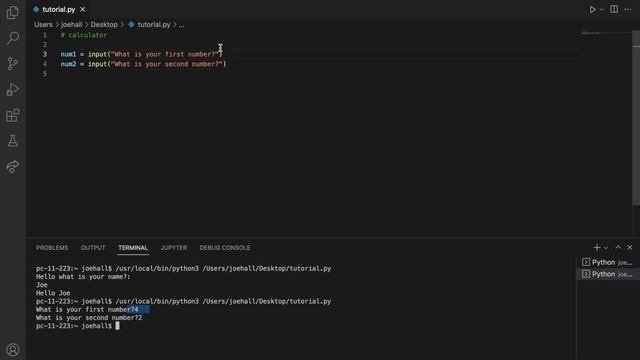Click the Users breadcrumb
The image size is (640, 360).
tap(43, 24)
